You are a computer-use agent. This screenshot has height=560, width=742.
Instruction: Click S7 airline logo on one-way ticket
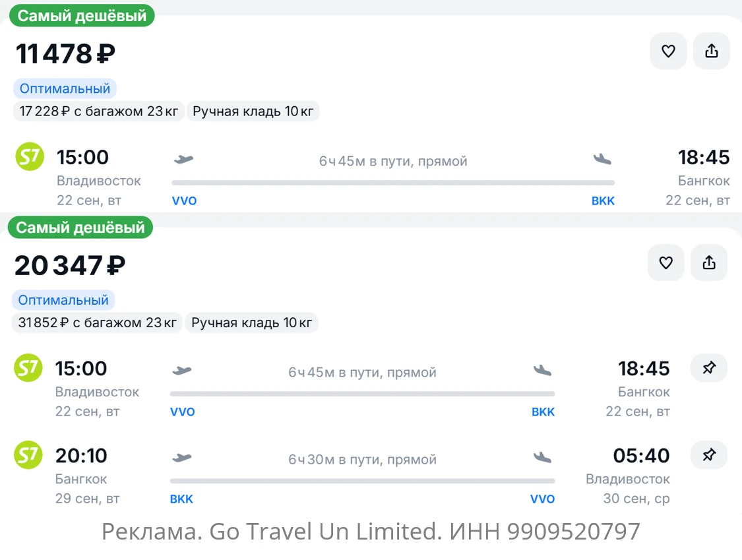pos(30,157)
